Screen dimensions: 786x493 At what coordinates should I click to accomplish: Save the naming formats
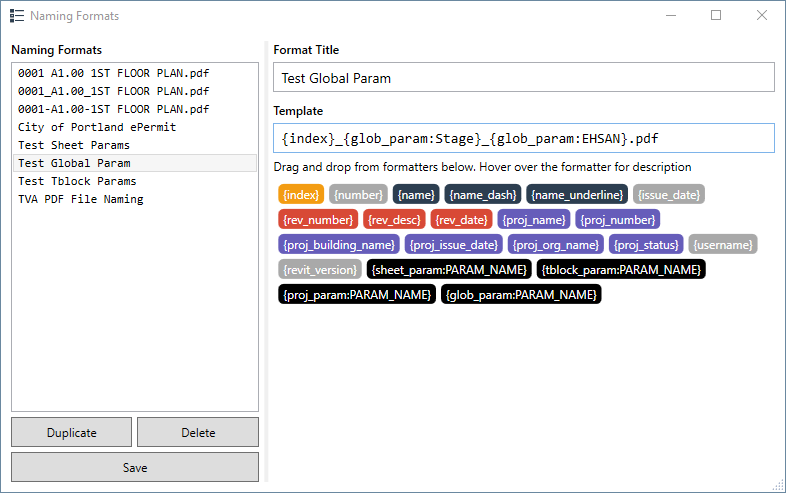[135, 467]
